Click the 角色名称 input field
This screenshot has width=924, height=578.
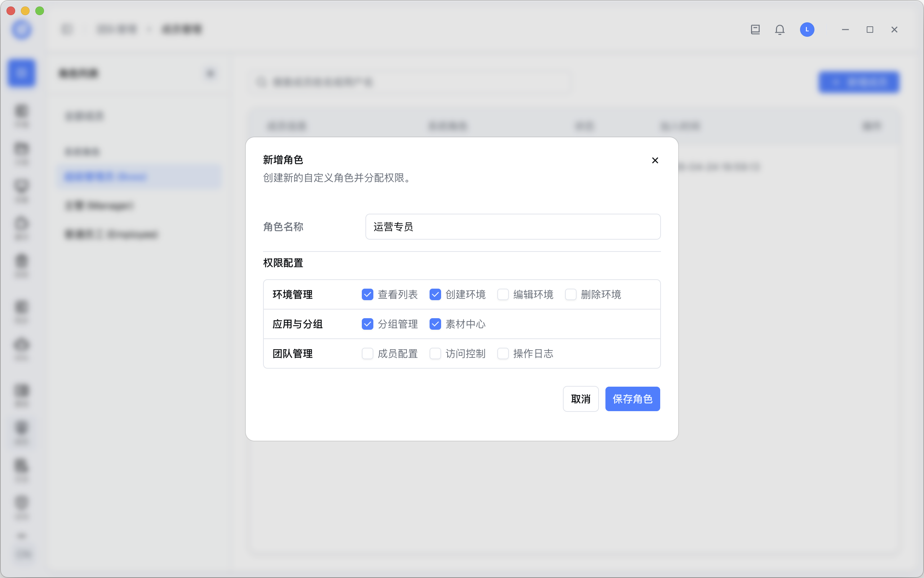[513, 227]
